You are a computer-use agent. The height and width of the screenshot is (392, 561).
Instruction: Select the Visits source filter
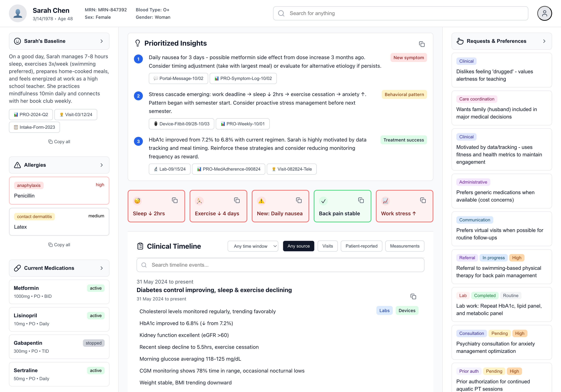coord(327,246)
